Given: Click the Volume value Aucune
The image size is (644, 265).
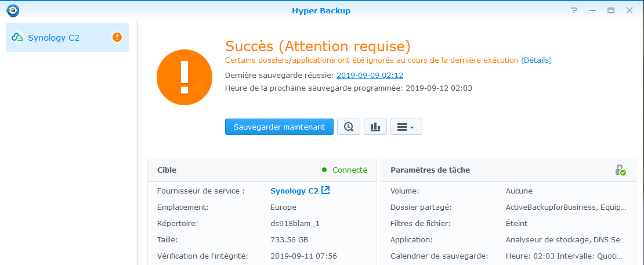Looking at the screenshot, I should coord(519,191).
